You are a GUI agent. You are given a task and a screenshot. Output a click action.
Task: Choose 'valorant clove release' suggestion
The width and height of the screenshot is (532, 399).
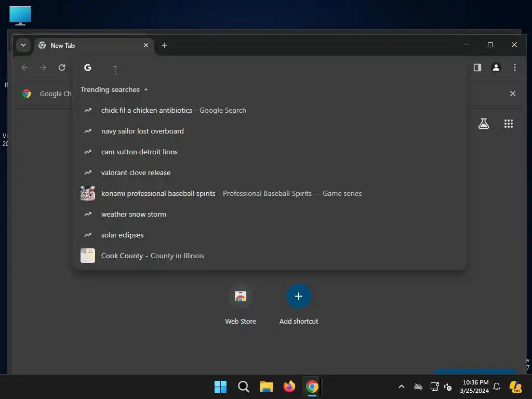[x=270, y=172]
